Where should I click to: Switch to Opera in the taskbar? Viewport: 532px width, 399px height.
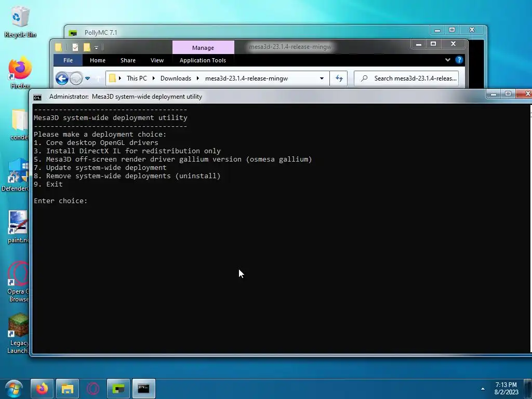93,389
